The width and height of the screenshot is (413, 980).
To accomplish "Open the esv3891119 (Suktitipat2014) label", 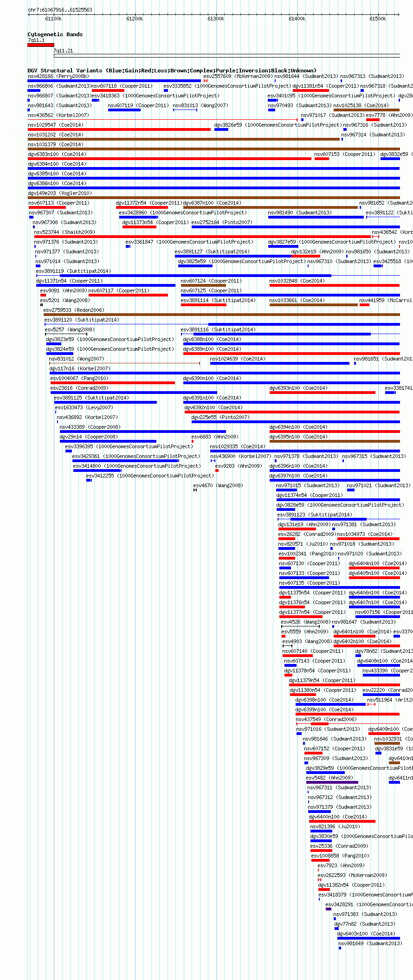I will pos(73,271).
